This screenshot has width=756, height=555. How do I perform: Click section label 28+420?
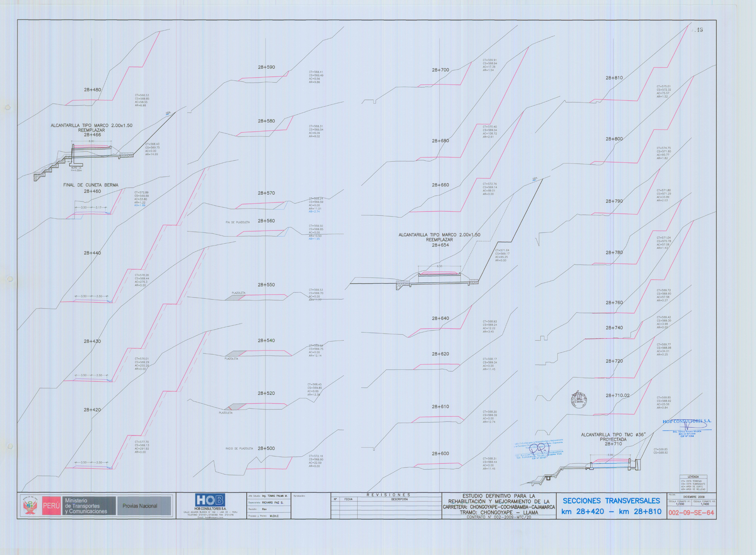[92, 410]
